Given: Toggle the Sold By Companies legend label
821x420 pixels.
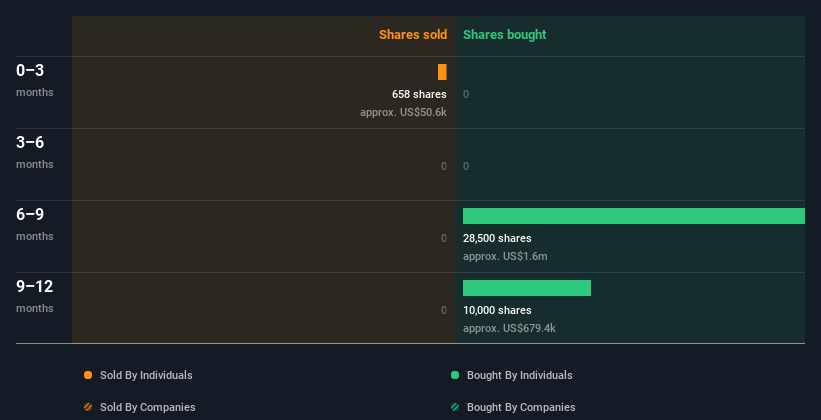Looking at the screenshot, I should [148, 407].
